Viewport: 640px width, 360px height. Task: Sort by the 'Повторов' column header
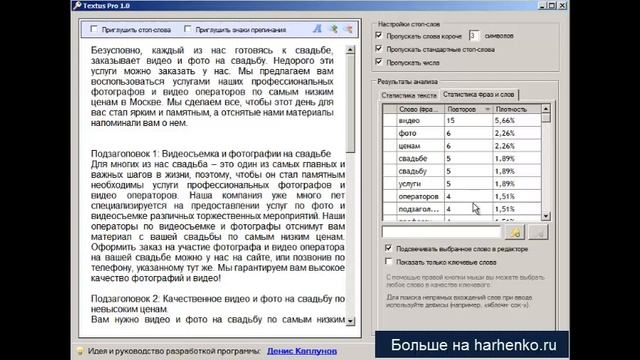pyautogui.click(x=468, y=109)
